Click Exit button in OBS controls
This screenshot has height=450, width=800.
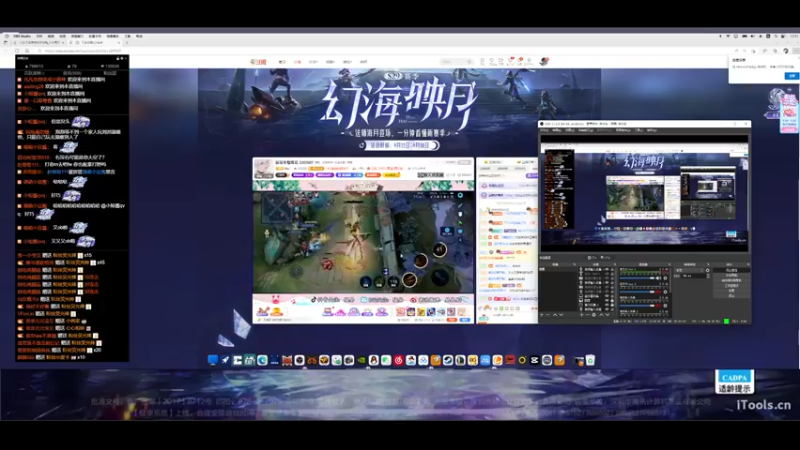coord(732,295)
